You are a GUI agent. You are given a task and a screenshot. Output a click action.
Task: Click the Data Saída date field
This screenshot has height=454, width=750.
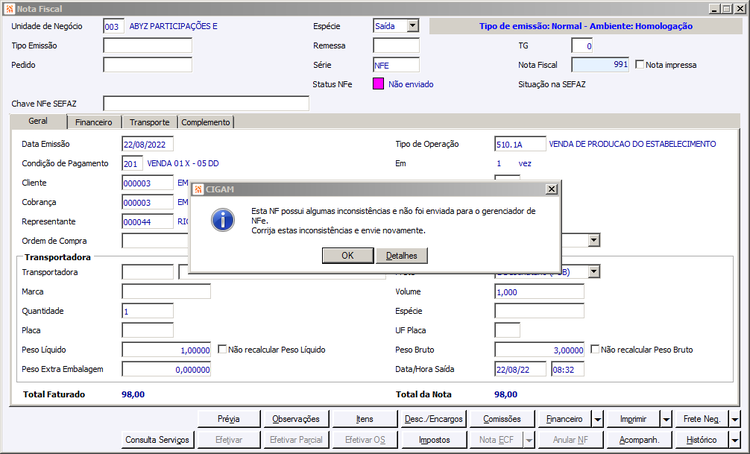[520, 369]
